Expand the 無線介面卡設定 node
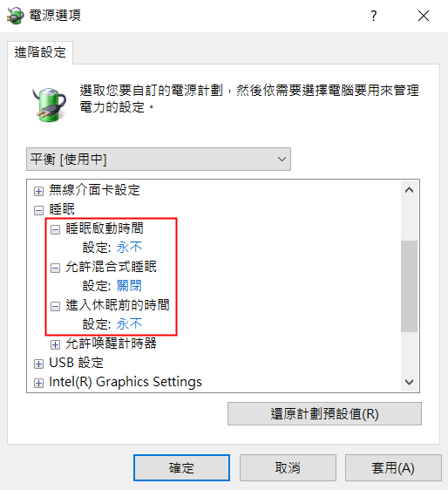Viewport: 448px width, 490px height. coord(38,191)
